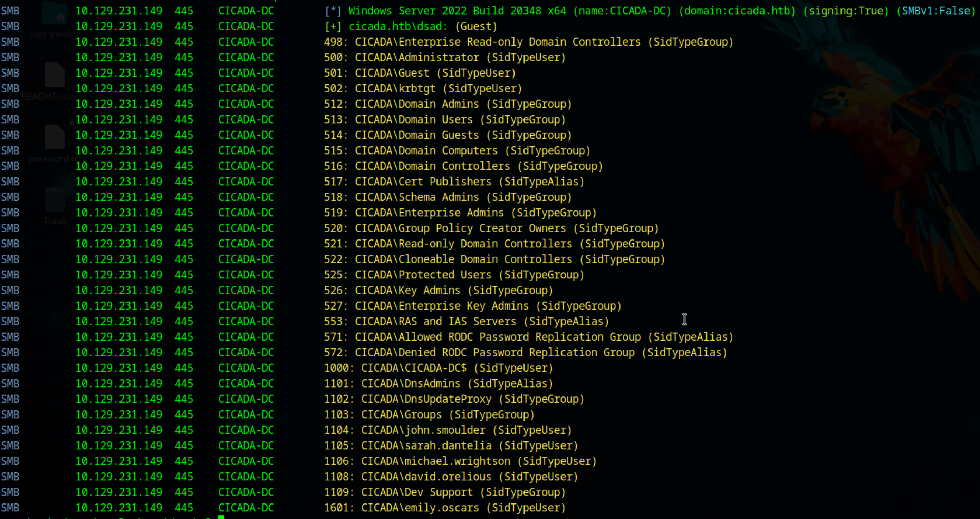Click the green terminal cursor block at the bottom
Image resolution: width=980 pixels, height=519 pixels.
click(221, 517)
